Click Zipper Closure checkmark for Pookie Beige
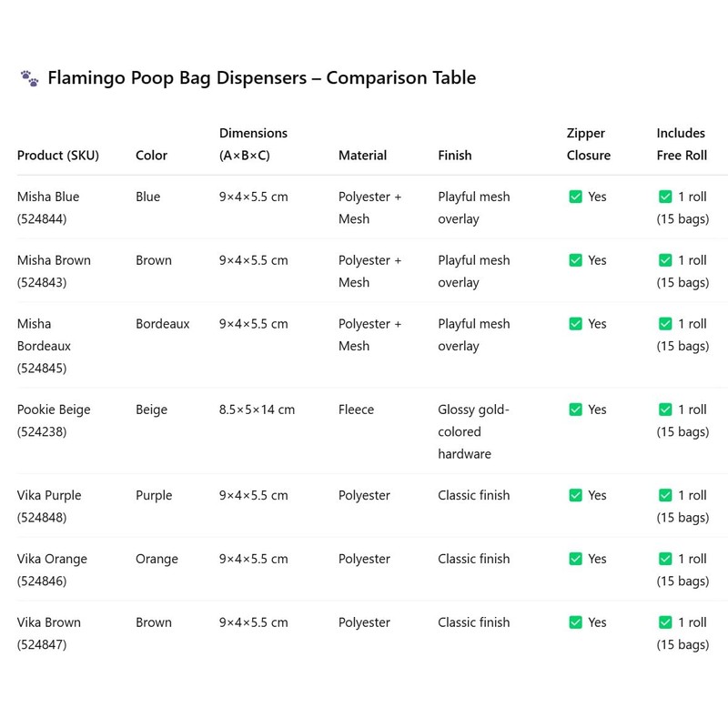The height and width of the screenshot is (728, 728). point(575,409)
